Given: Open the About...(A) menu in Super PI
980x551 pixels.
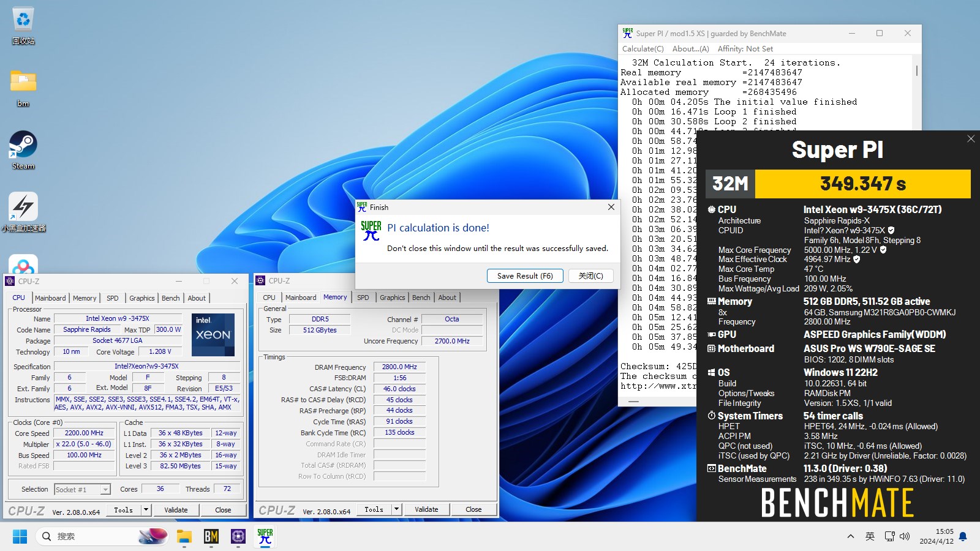Looking at the screenshot, I should pyautogui.click(x=690, y=49).
